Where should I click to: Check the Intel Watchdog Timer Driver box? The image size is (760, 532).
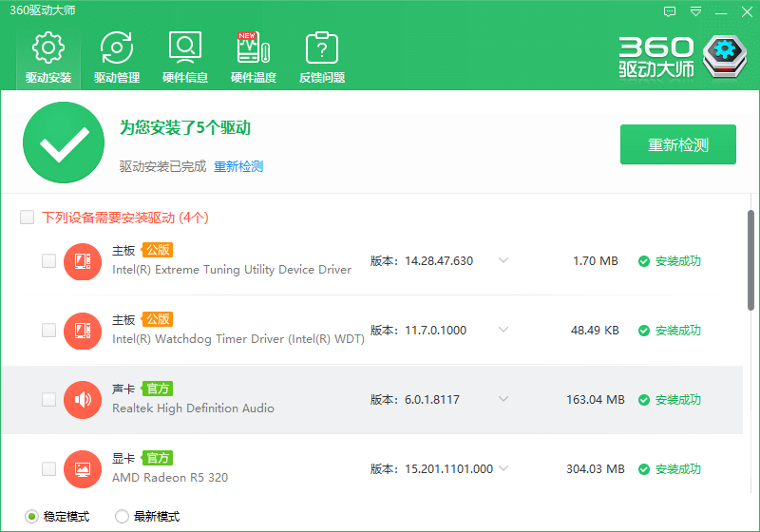coord(49,330)
